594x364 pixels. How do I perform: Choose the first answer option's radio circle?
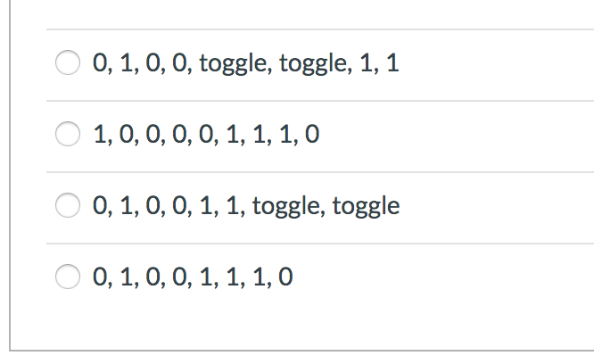(69, 64)
